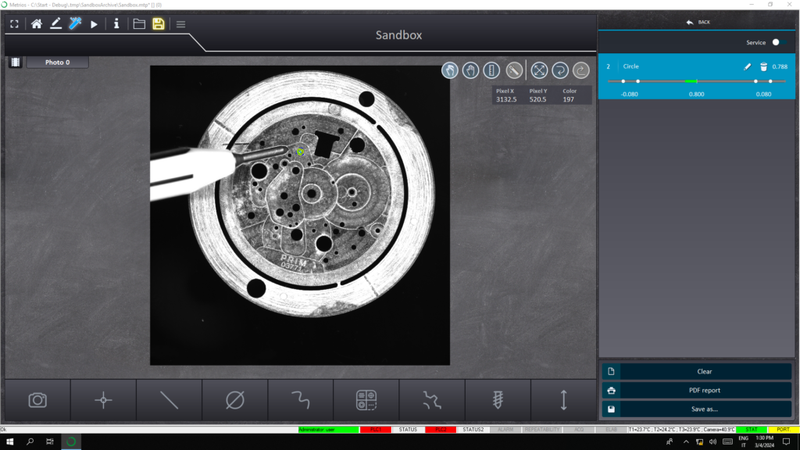Select the pan hand tool
This screenshot has height=450, width=800.
470,70
